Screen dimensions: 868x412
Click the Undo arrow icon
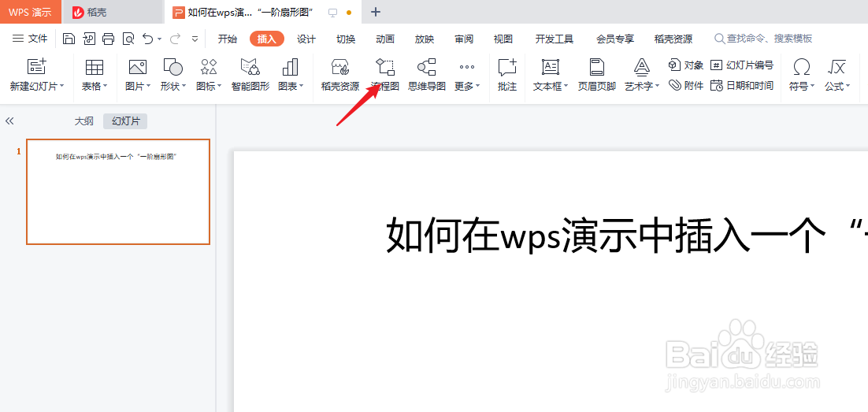148,39
